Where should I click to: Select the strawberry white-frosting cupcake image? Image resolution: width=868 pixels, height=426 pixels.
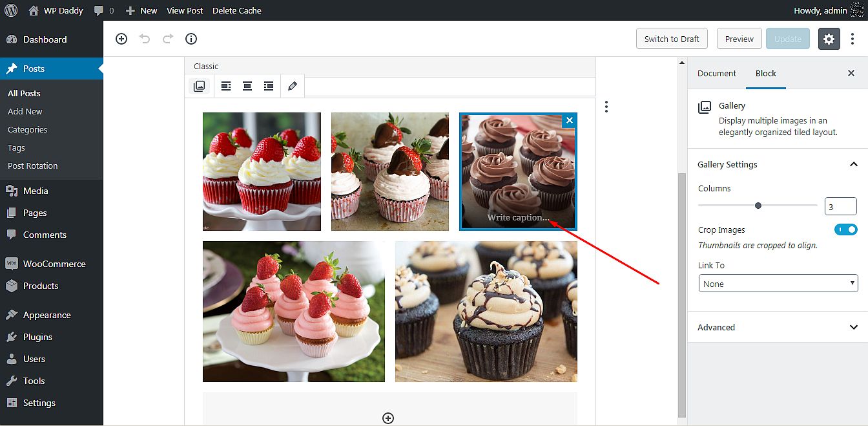(x=262, y=171)
